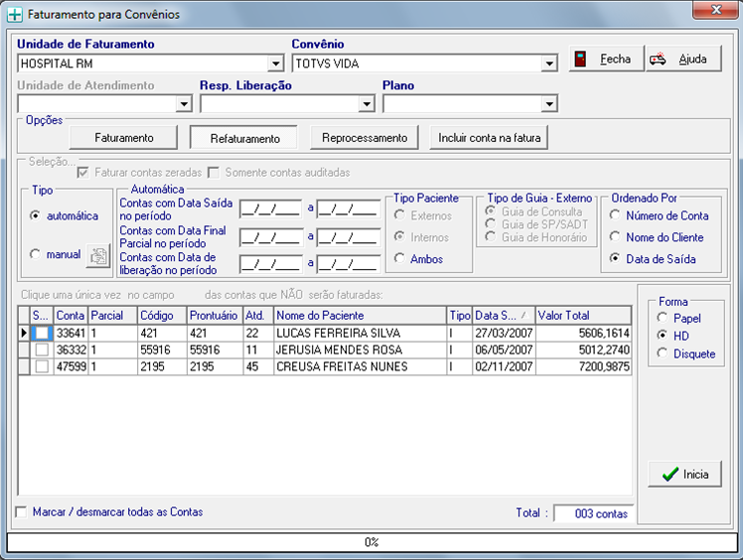Click the Data Saída start date field
The width and height of the screenshot is (743, 560).
(x=270, y=210)
